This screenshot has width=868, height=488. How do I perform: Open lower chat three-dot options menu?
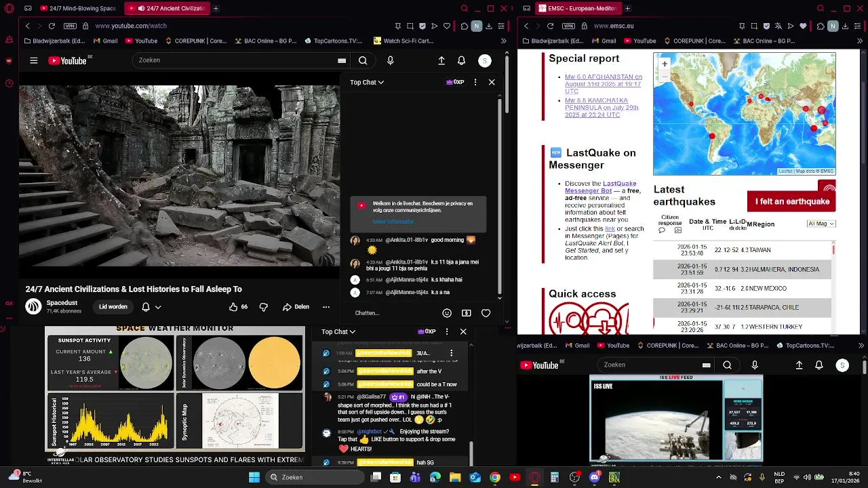(446, 331)
